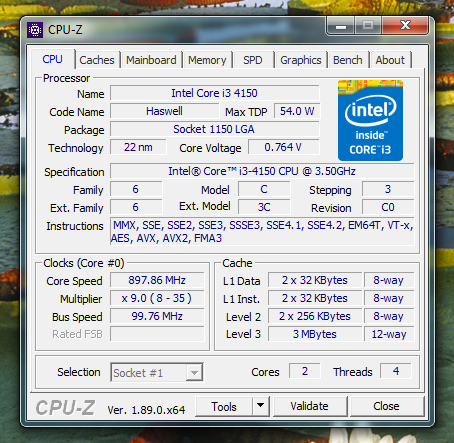Click the Multiplier value x 9.0 (8 - 35)
The image size is (454, 443).
coord(157,298)
